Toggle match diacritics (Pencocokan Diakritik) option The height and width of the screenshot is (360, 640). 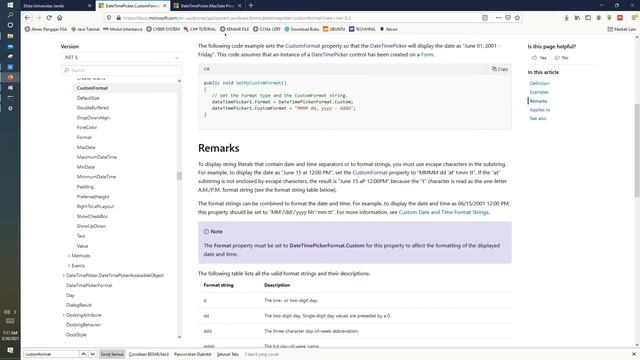point(193,354)
